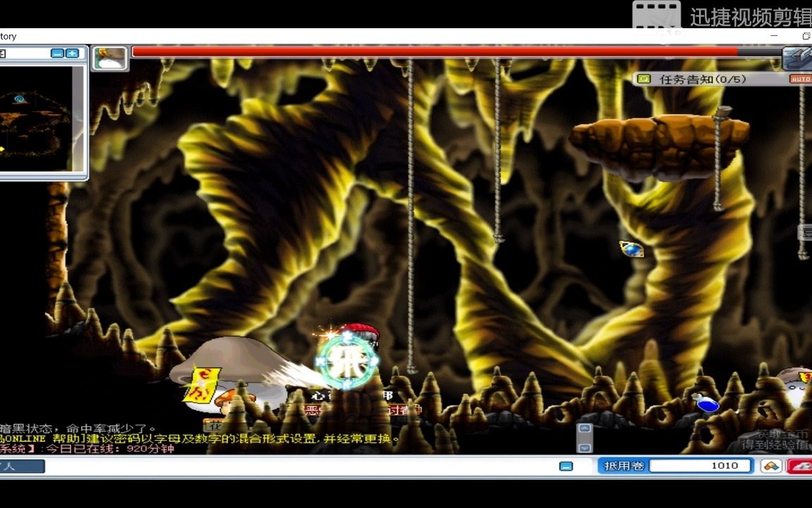
Task: Click the 得到经验值 system message
Action: 776,445
